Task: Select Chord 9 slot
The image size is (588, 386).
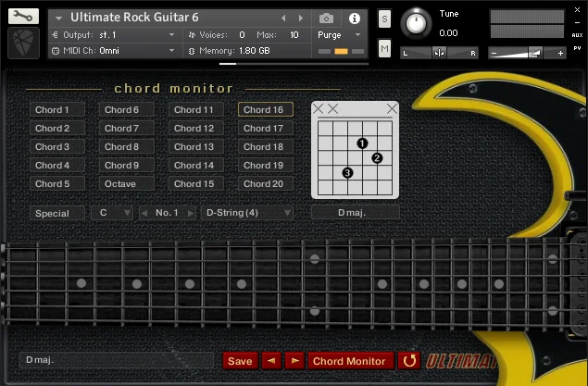Action: (x=126, y=166)
